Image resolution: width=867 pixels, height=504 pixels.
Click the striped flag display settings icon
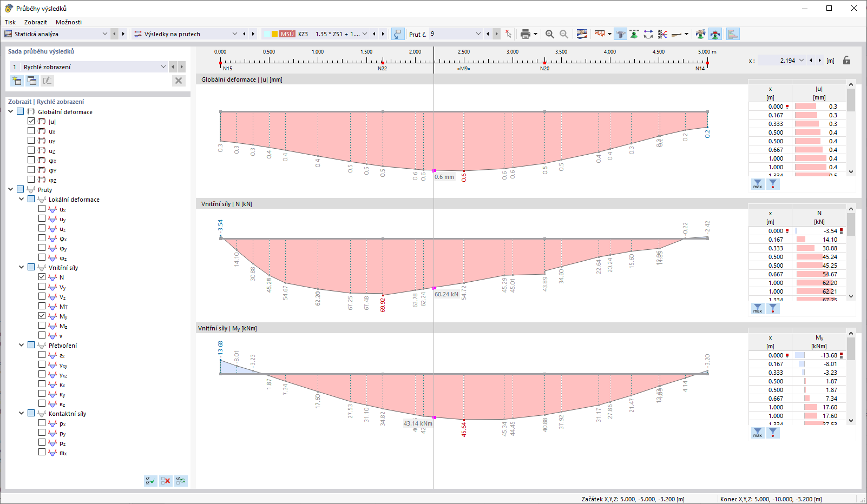tap(582, 34)
